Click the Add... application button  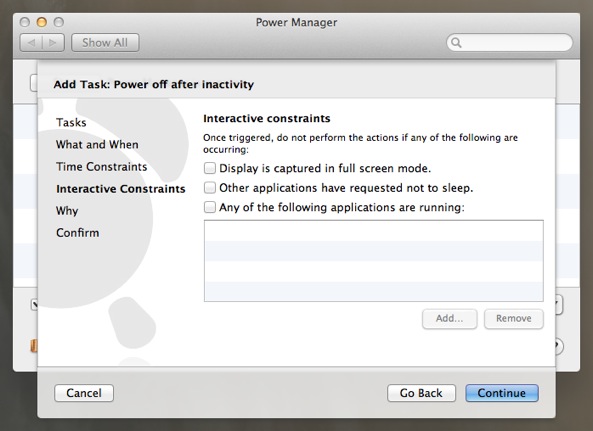pyautogui.click(x=450, y=319)
